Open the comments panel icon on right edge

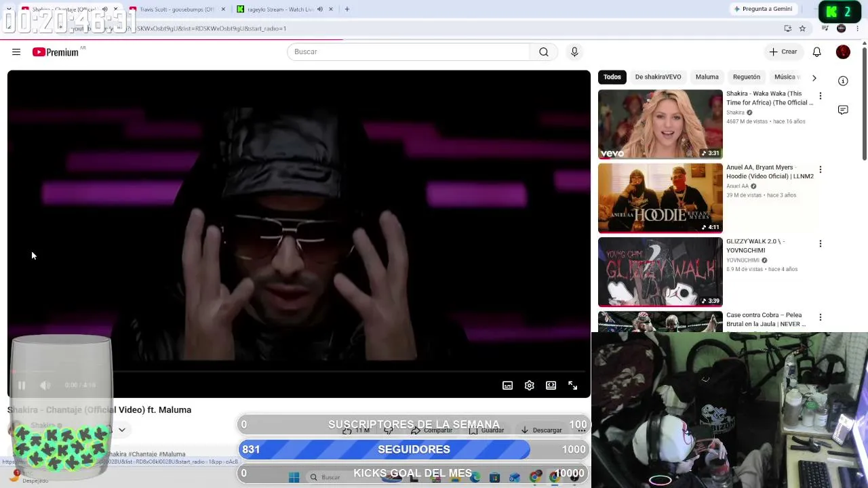[x=843, y=110]
